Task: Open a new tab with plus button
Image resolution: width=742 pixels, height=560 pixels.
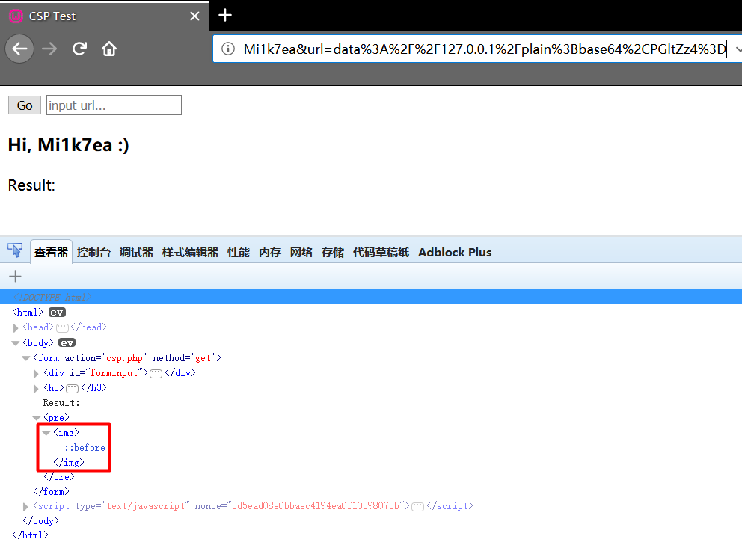Action: (x=225, y=16)
